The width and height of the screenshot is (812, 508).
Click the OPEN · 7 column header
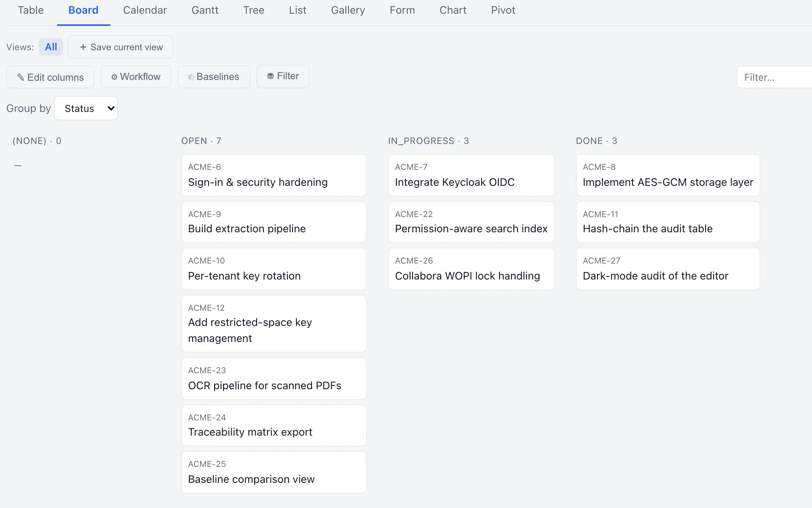[x=201, y=141]
